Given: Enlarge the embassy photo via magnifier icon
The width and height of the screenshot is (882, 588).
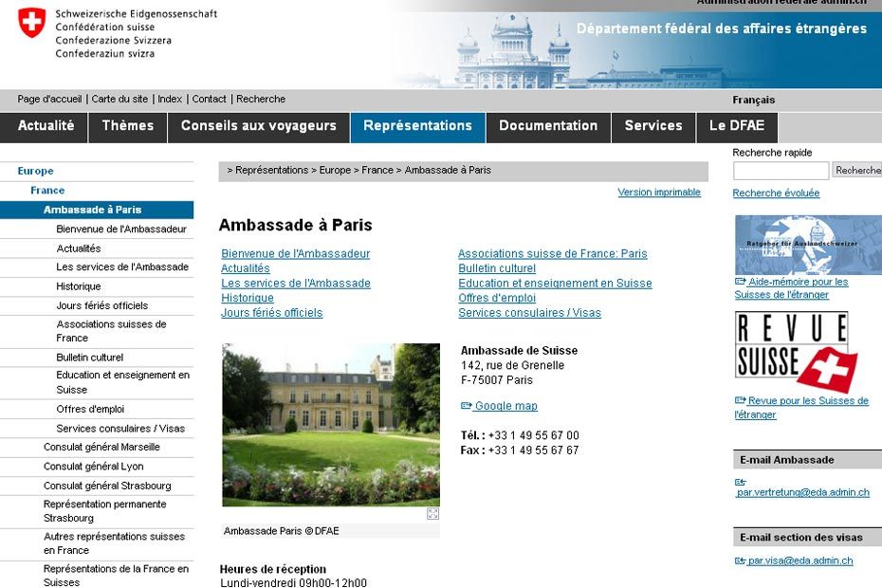Looking at the screenshot, I should (x=432, y=514).
